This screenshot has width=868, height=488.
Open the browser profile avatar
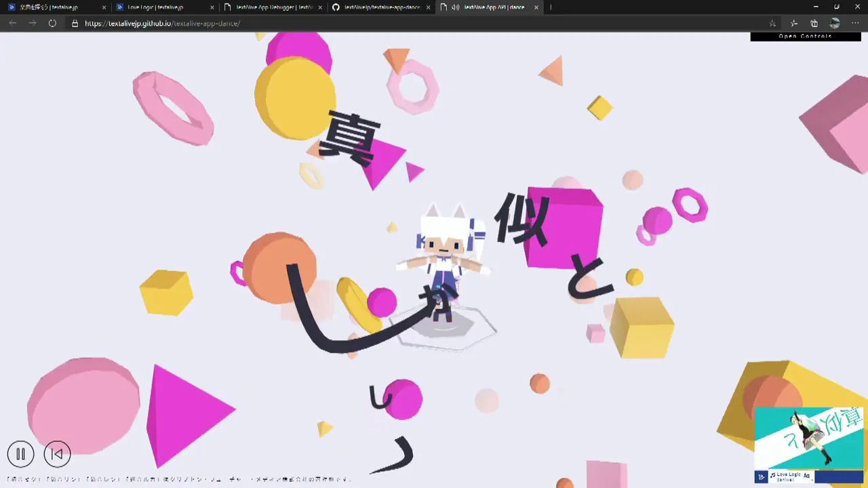835,23
